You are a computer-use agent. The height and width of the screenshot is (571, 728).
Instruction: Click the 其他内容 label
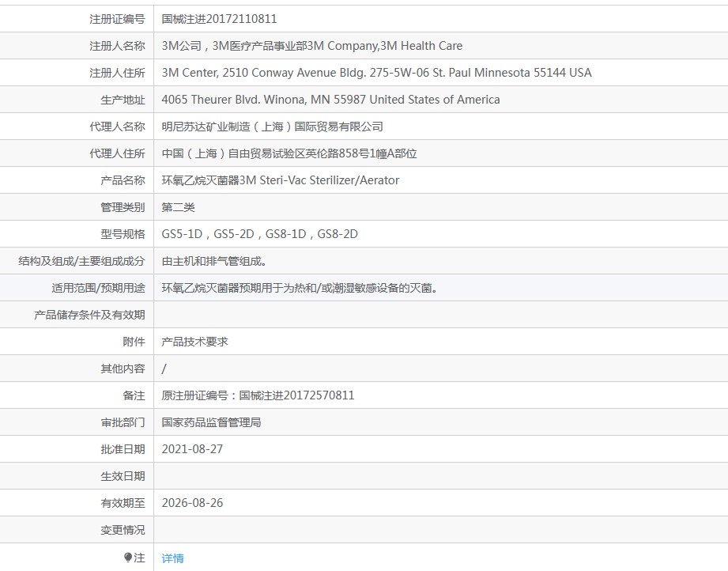(x=123, y=369)
